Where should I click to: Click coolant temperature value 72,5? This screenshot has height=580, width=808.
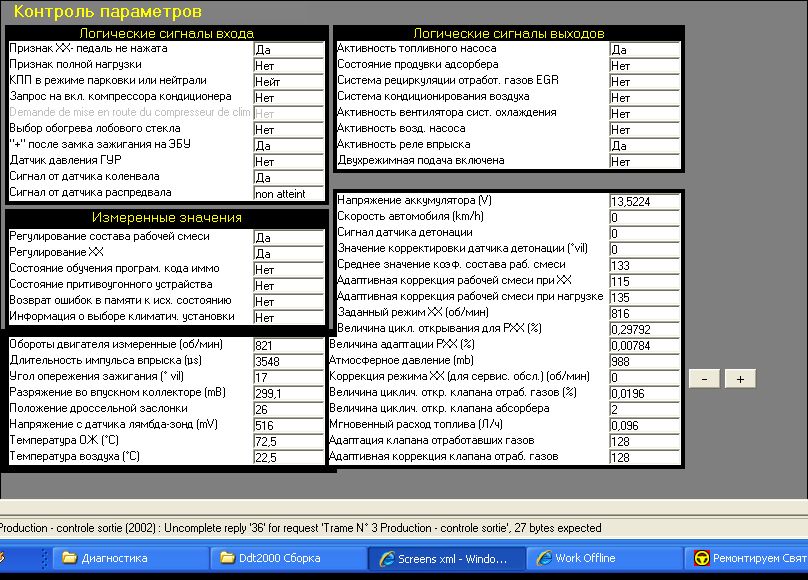pyautogui.click(x=289, y=441)
